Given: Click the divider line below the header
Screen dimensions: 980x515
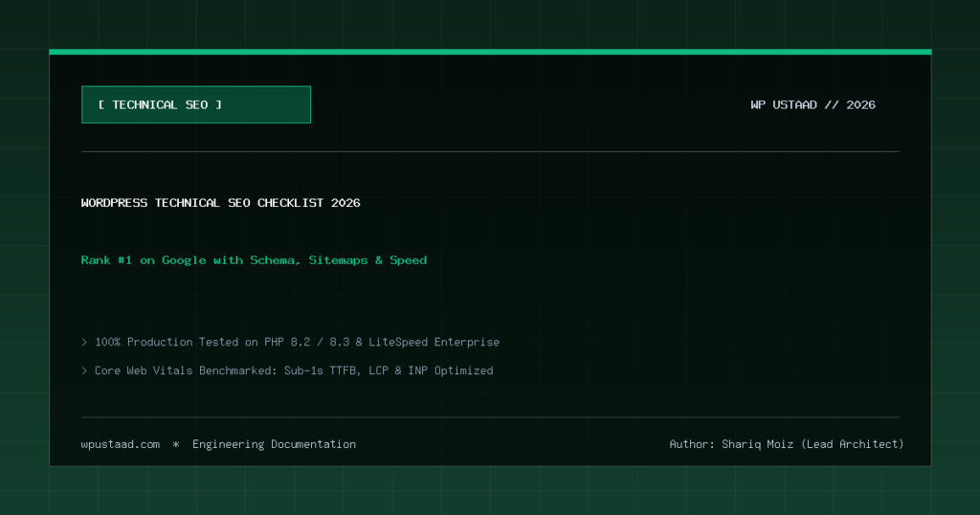Looking at the screenshot, I should tap(490, 151).
